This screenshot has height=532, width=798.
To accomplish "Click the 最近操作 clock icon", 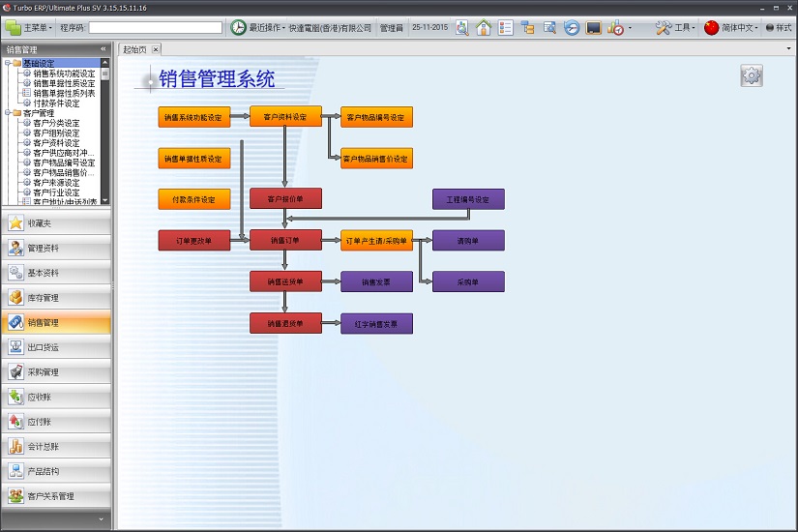I will pos(238,27).
